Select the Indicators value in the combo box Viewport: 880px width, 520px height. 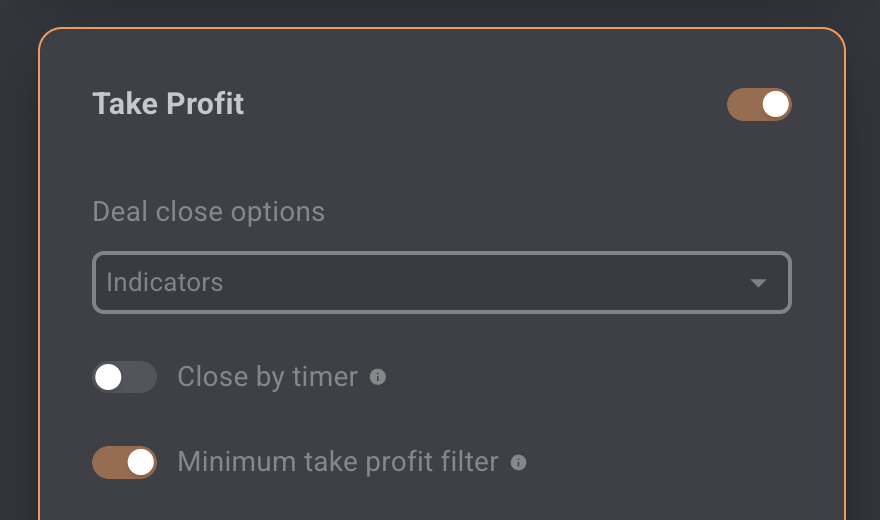click(x=164, y=282)
